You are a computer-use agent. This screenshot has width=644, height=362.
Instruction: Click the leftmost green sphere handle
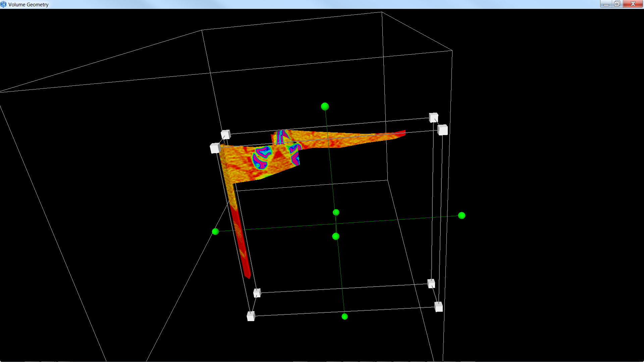click(x=215, y=232)
